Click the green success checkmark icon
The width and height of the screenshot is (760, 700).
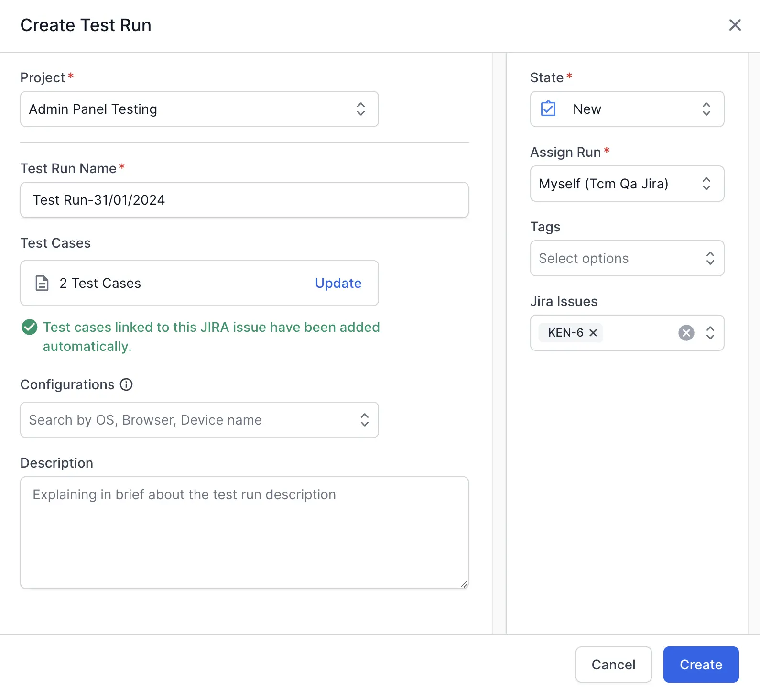(30, 328)
